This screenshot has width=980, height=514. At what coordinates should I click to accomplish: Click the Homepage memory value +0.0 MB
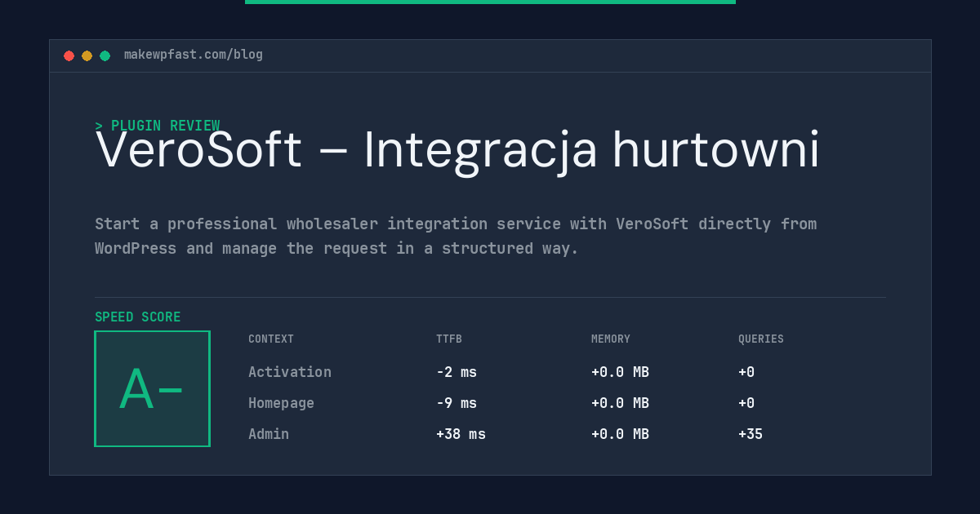[620, 403]
